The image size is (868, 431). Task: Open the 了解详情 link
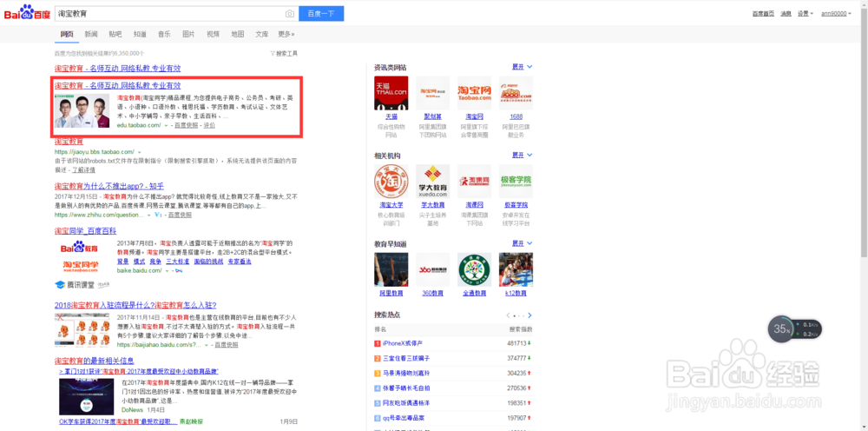tap(83, 169)
